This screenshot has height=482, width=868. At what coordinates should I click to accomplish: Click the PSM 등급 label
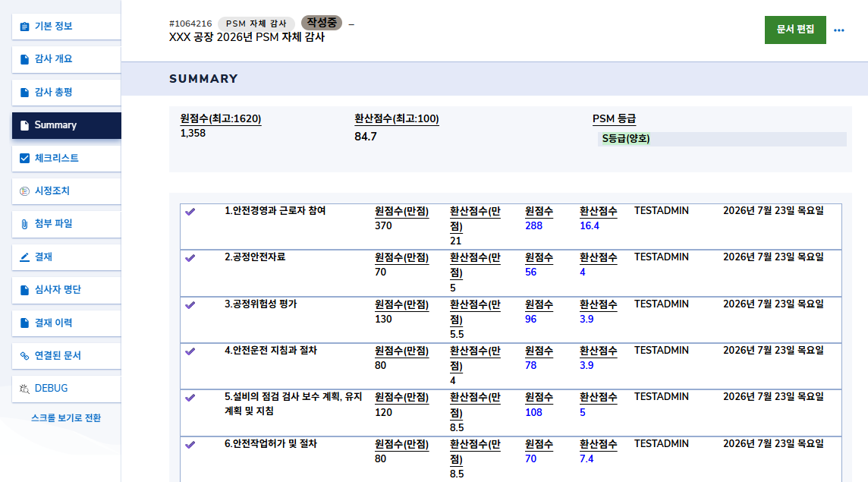(614, 119)
